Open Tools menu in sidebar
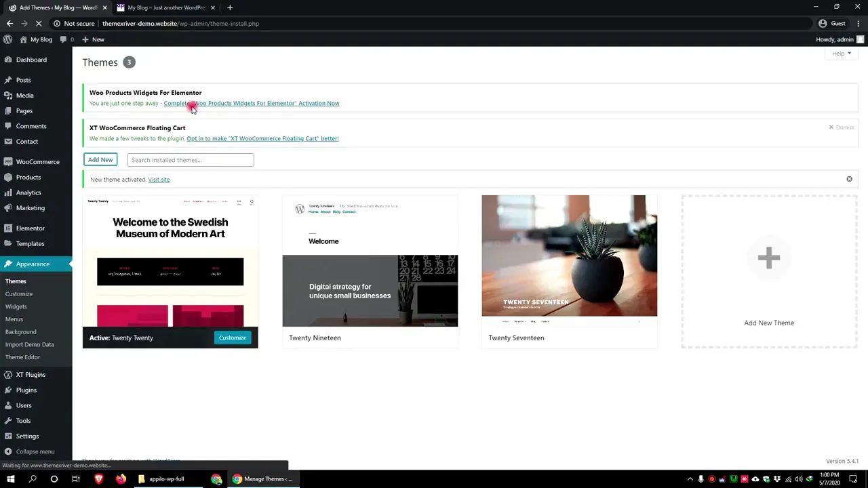Image resolution: width=868 pixels, height=488 pixels. [x=23, y=421]
